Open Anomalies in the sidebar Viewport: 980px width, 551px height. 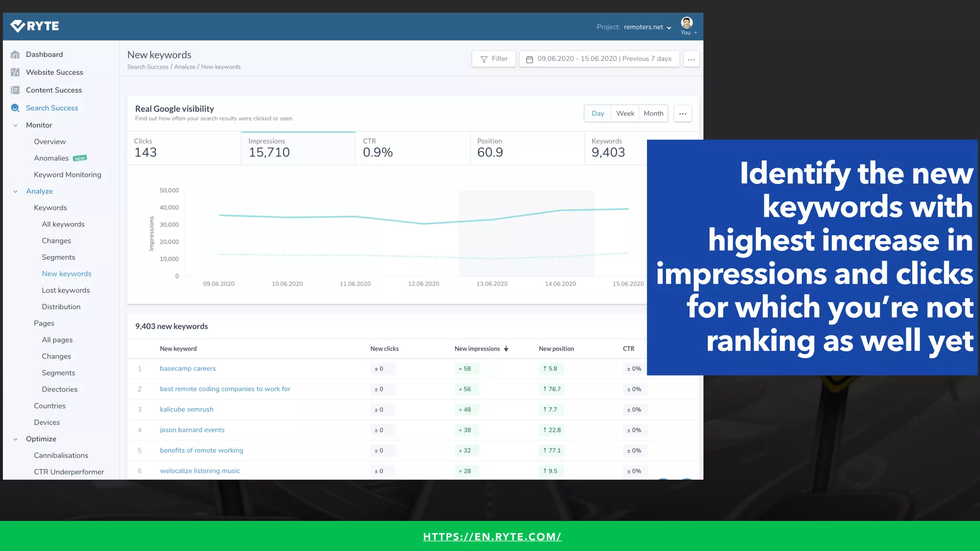tap(51, 158)
